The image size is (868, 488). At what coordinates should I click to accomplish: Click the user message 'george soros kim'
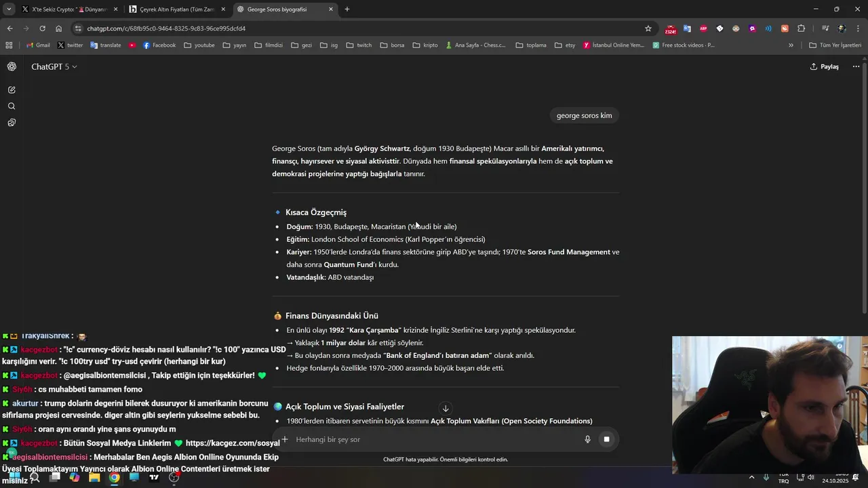click(x=584, y=115)
